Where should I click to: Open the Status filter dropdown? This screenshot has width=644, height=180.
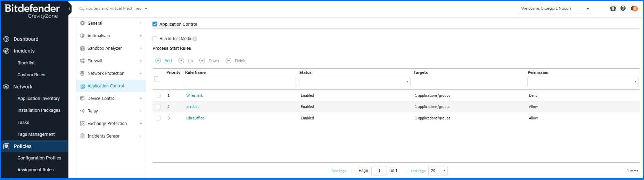[x=355, y=82]
